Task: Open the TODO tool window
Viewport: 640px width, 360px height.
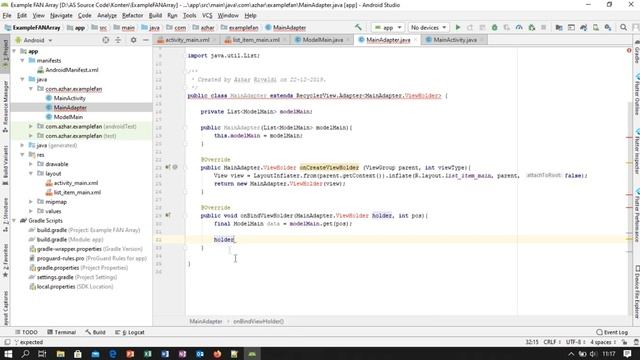Action: tap(26, 332)
